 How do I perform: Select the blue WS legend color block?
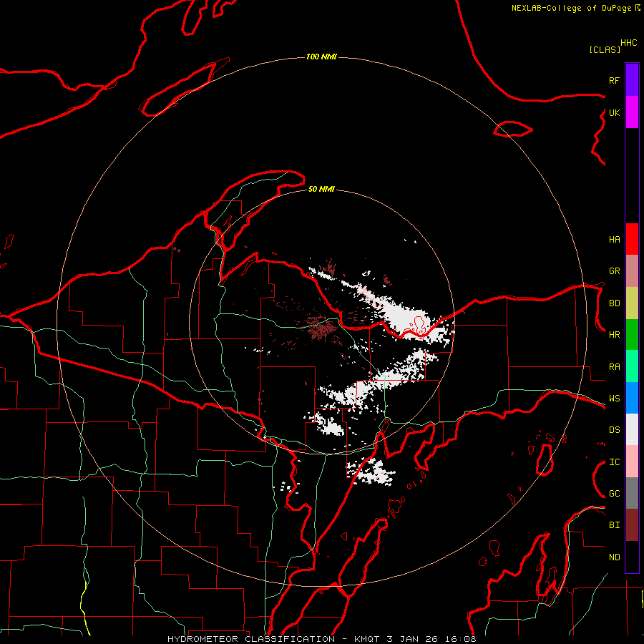click(x=632, y=398)
